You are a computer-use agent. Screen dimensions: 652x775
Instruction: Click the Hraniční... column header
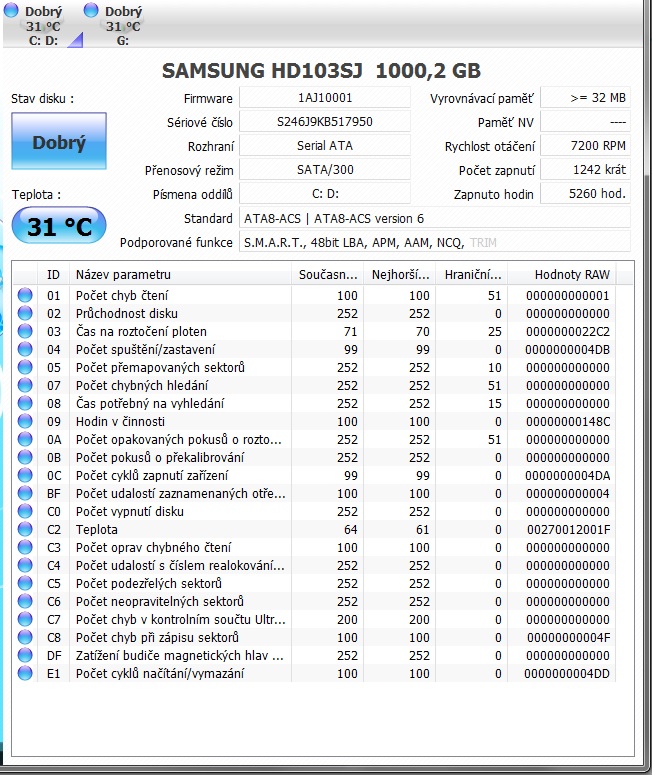click(x=472, y=274)
